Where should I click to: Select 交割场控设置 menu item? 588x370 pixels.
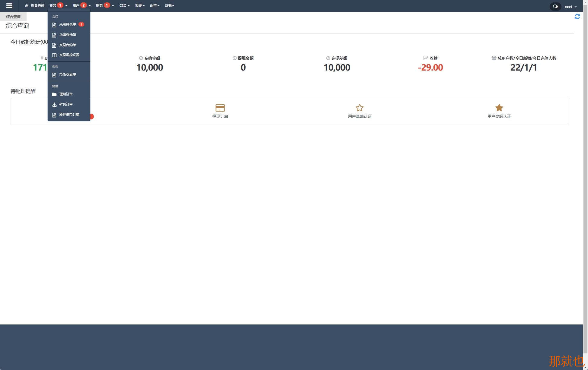point(69,55)
